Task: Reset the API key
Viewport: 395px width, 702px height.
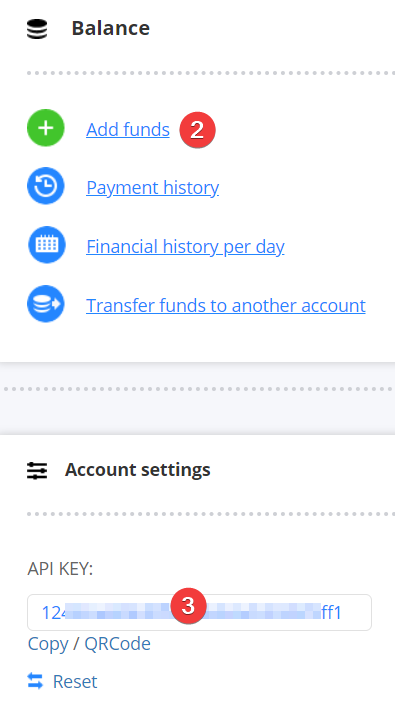Action: (75, 682)
